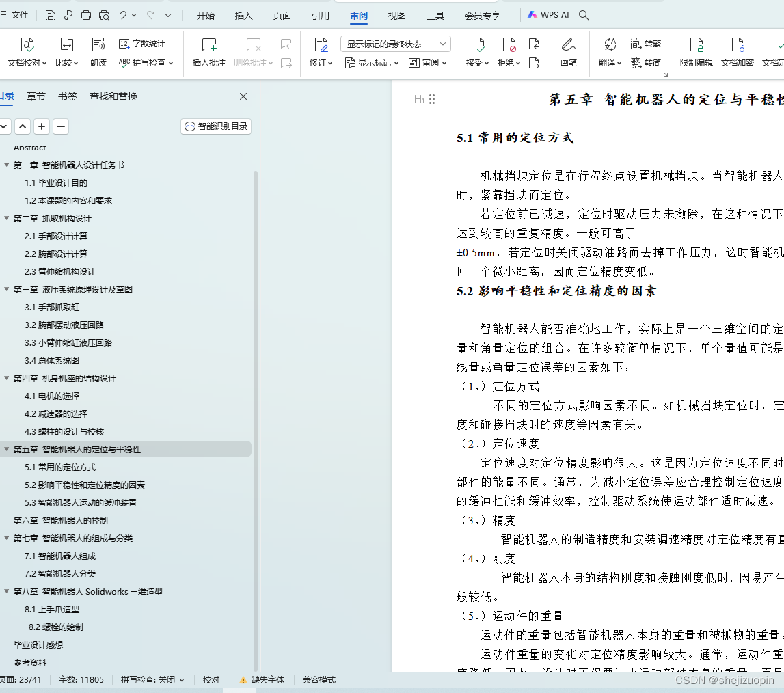Switch to the 开始 ribbon tab
Viewport: 784px width, 693px height.
coord(206,16)
